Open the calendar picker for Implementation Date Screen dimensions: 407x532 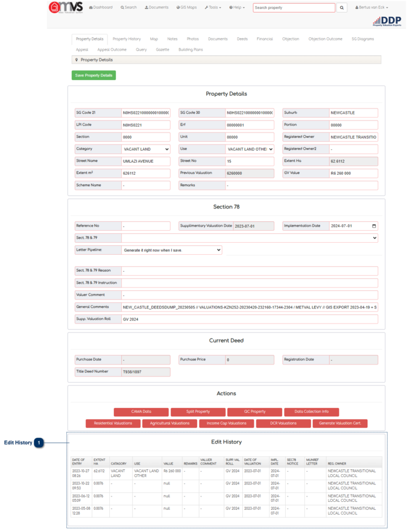(374, 226)
